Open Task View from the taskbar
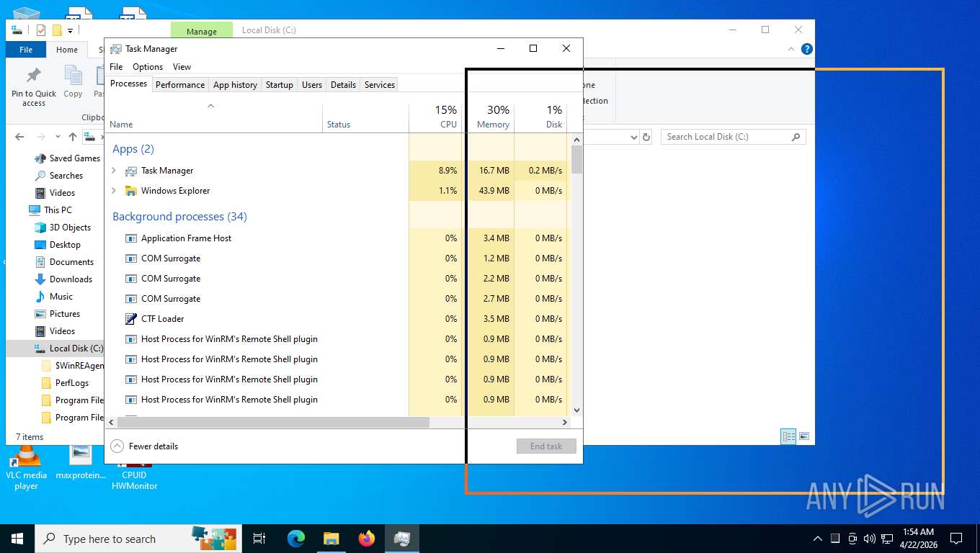 [x=259, y=539]
